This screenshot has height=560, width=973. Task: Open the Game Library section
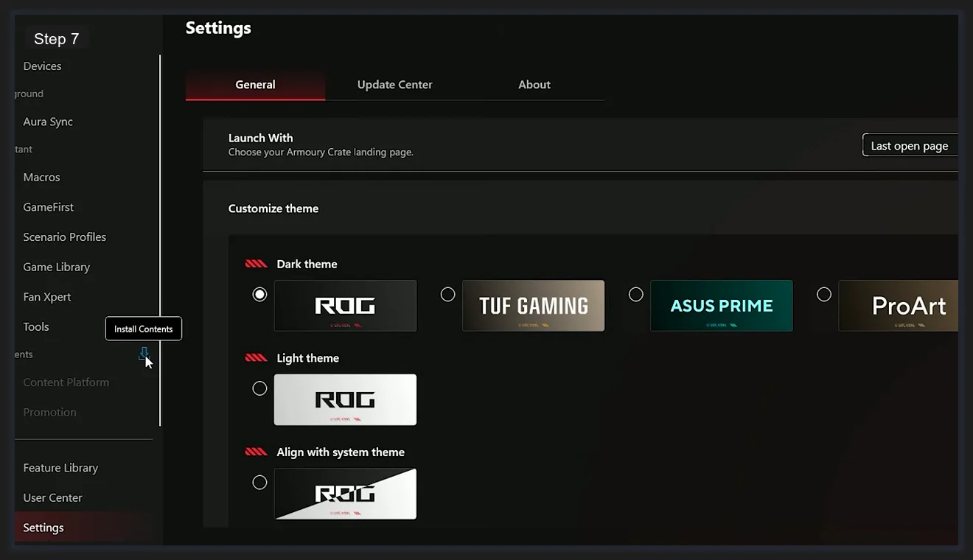(57, 267)
